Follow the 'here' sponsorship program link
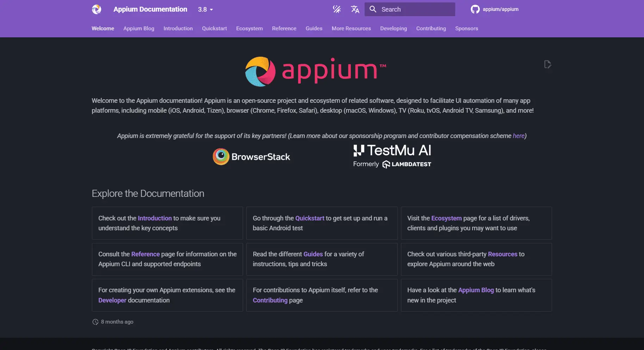 pos(519,136)
